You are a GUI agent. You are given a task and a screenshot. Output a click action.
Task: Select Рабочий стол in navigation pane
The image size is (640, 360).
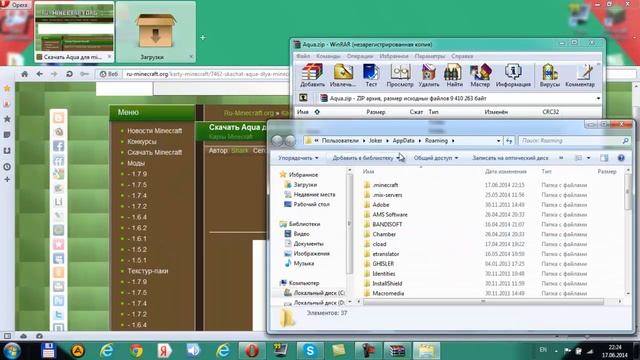[x=311, y=204]
